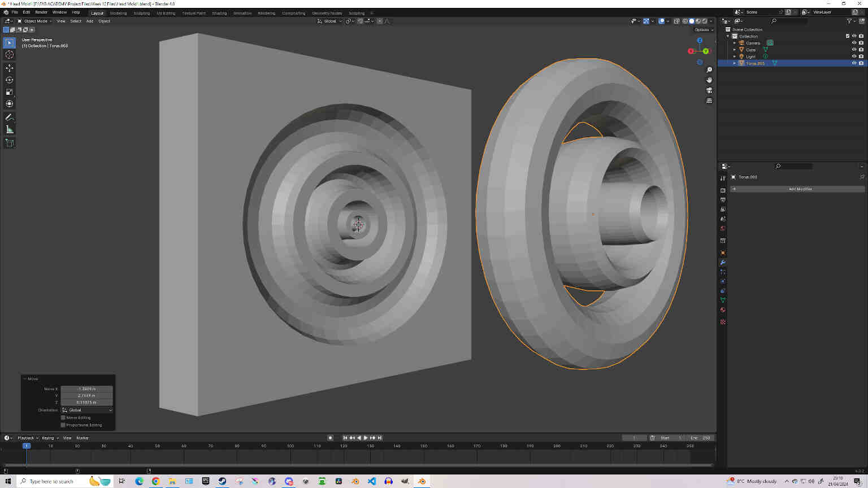Select solid viewport shading mode
This screenshot has width=868, height=488.
point(691,21)
